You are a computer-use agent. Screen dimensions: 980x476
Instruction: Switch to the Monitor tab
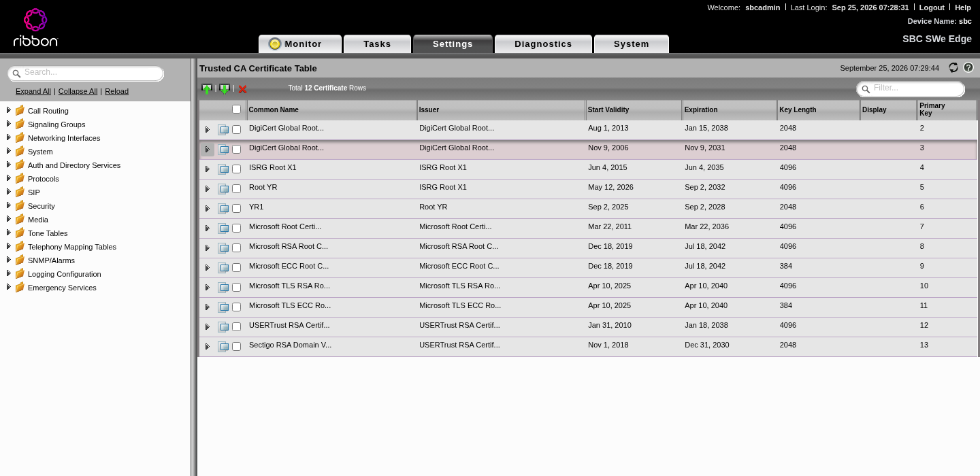coord(300,44)
